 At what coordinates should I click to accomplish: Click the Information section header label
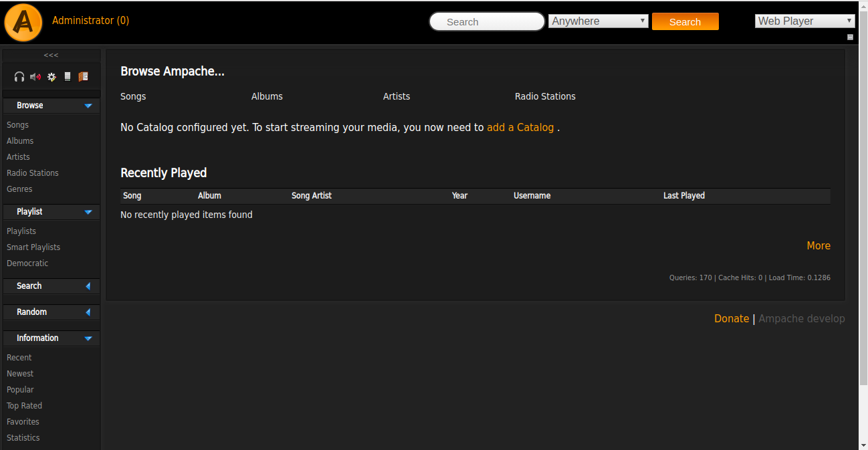coord(37,338)
